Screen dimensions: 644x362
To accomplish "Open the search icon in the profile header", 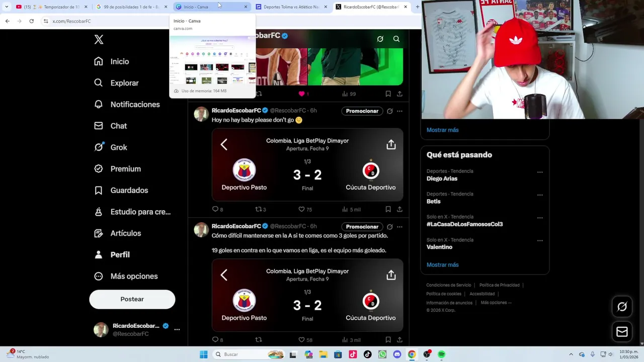I will tap(396, 39).
